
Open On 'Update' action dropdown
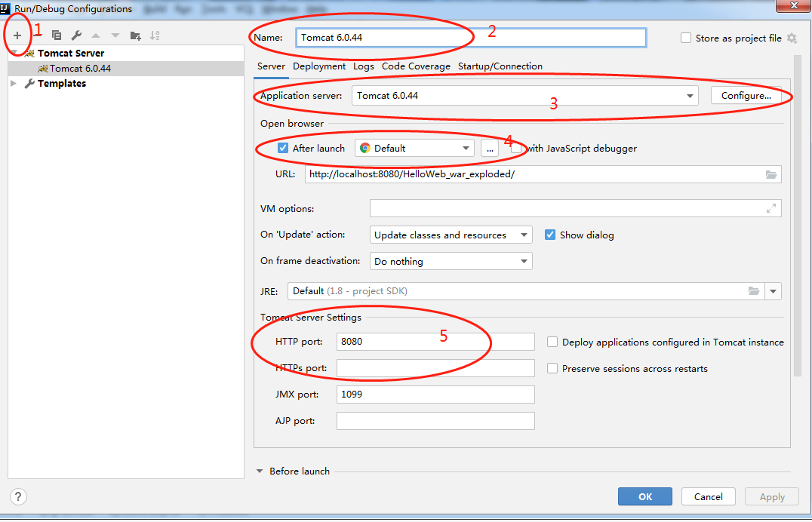(451, 235)
